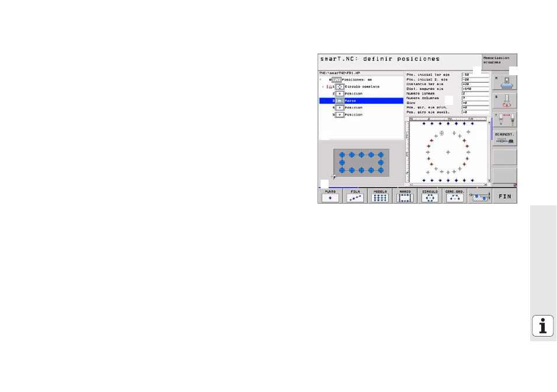The height and width of the screenshot is (392, 557).
Task: Open the DIAGNOST. diagnosis softkey
Action: click(505, 138)
